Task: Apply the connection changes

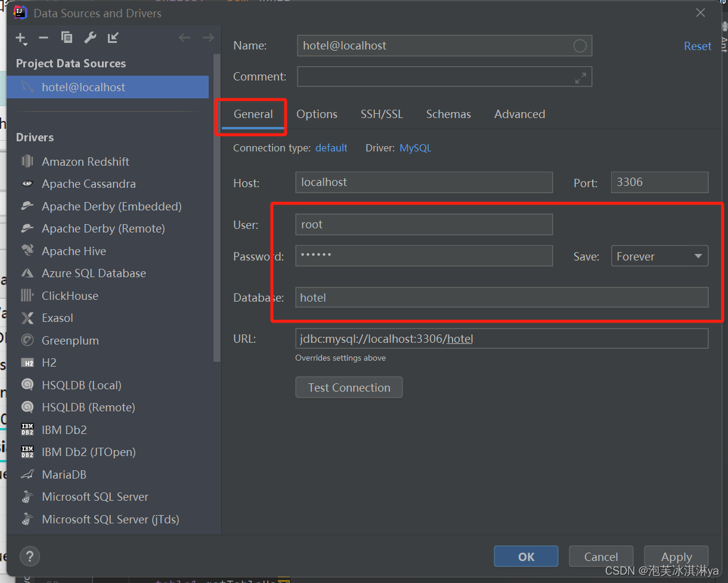Action: point(676,556)
